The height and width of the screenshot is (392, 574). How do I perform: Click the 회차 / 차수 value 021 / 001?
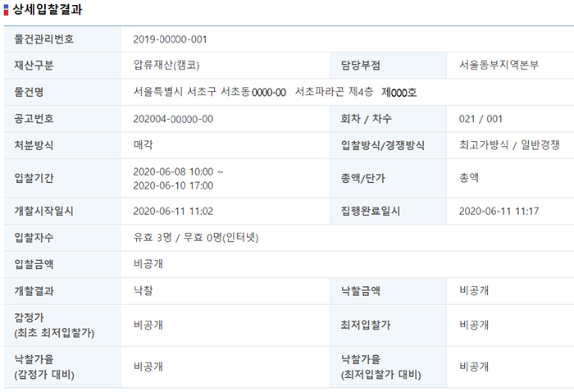point(481,119)
